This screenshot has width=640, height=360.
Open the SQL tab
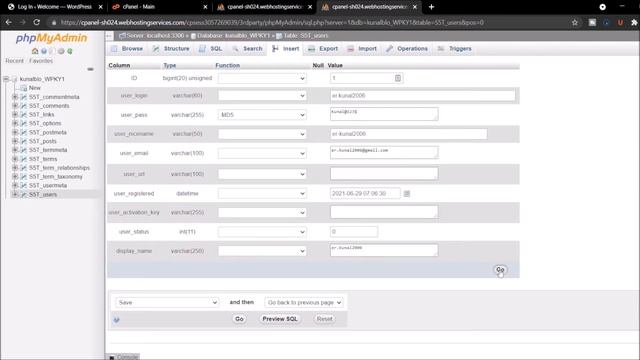point(211,49)
